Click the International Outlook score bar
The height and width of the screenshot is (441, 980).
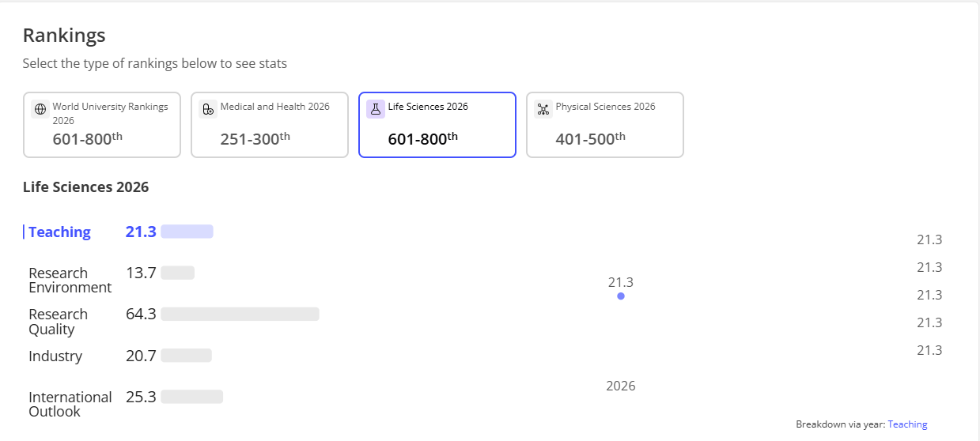(191, 397)
